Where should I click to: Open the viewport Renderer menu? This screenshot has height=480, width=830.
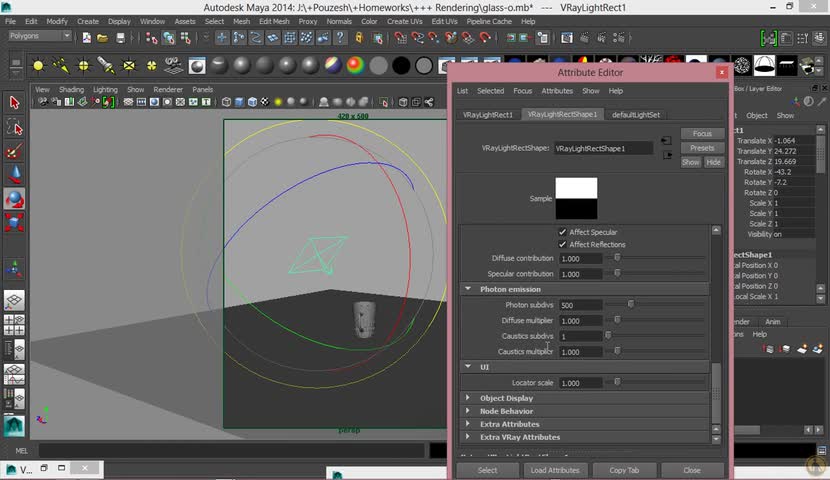pos(168,89)
